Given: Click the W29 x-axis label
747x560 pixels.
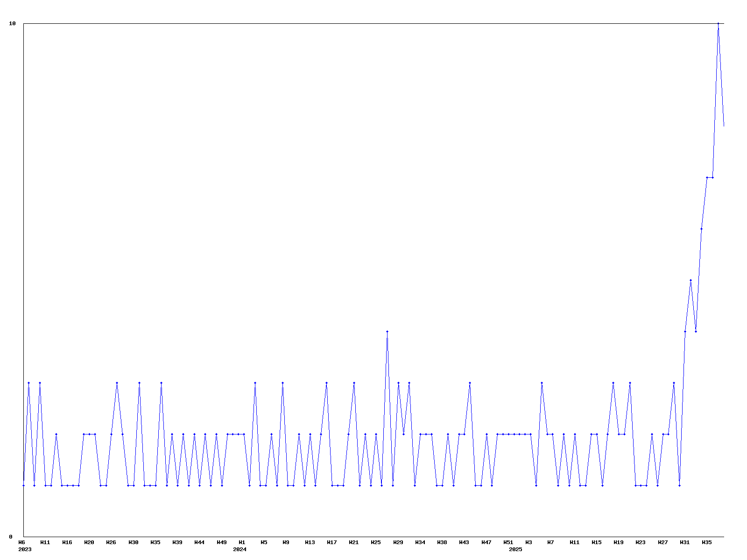Looking at the screenshot, I should tap(398, 542).
